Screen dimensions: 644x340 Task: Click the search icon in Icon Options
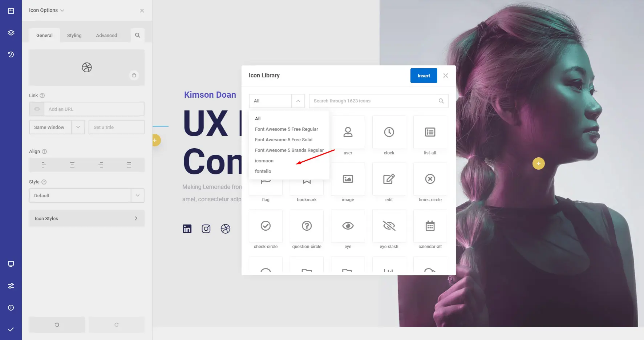pyautogui.click(x=138, y=35)
